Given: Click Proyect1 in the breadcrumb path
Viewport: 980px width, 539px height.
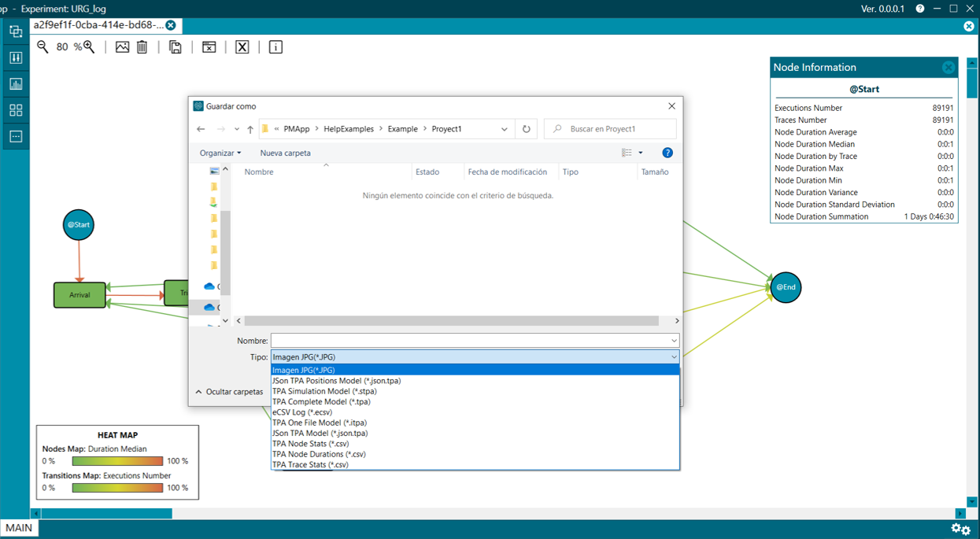Looking at the screenshot, I should (x=446, y=129).
